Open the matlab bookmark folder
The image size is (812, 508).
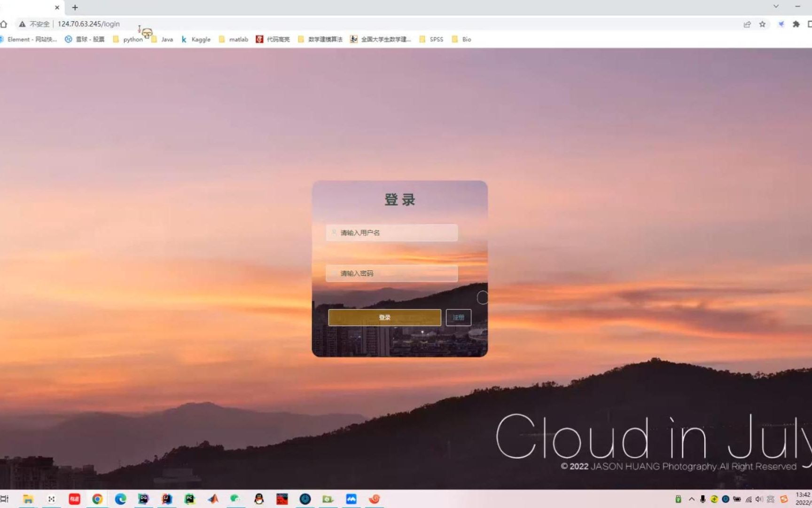coord(234,40)
